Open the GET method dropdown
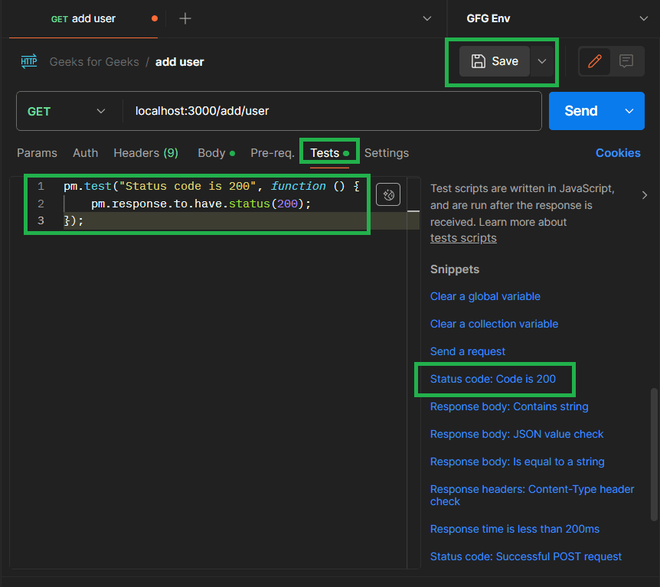Image resolution: width=660 pixels, height=587 pixels. [x=67, y=111]
